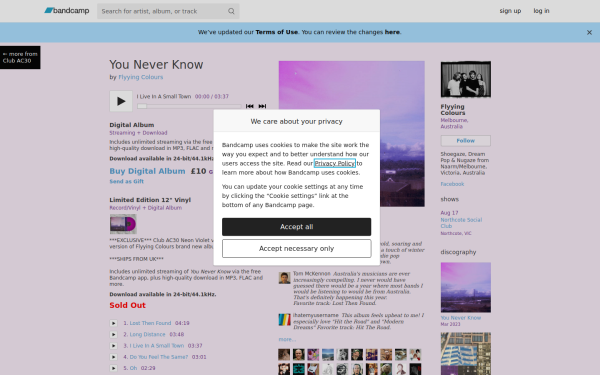Dismiss the Terms of Use banner
Image resolution: width=600 pixels, height=375 pixels.
pos(589,33)
